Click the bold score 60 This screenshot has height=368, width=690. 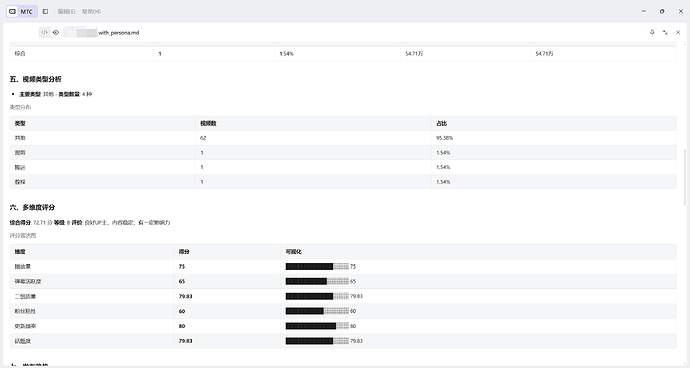pos(182,311)
